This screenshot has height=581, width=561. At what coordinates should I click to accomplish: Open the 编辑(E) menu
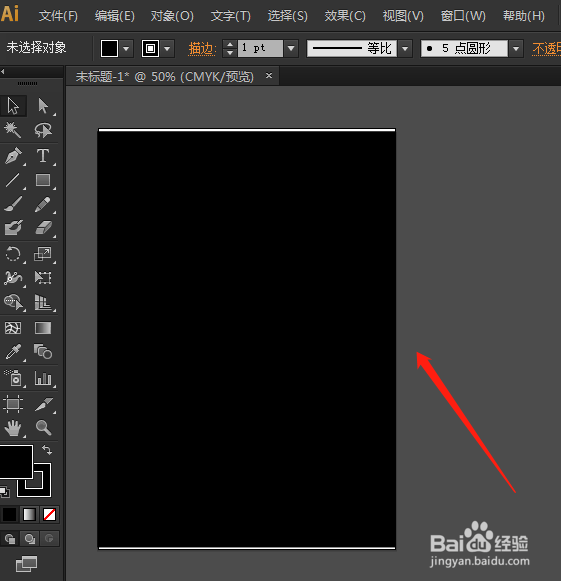click(x=115, y=16)
